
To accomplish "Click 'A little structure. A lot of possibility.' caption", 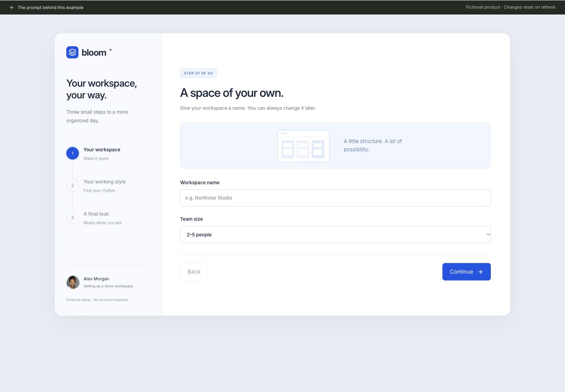I will click(x=373, y=145).
